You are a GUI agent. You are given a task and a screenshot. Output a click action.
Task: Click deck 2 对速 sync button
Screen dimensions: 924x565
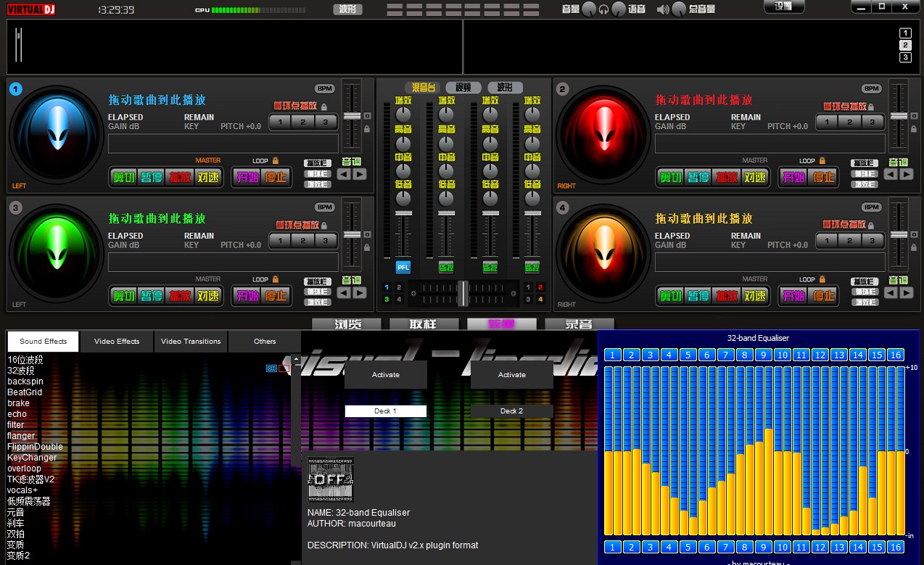coord(755,177)
